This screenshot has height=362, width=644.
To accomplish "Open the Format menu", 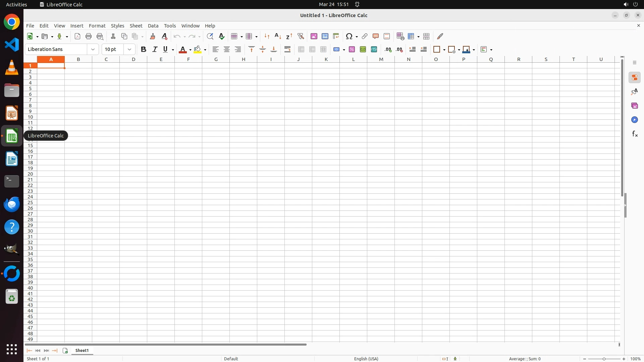I will click(97, 26).
